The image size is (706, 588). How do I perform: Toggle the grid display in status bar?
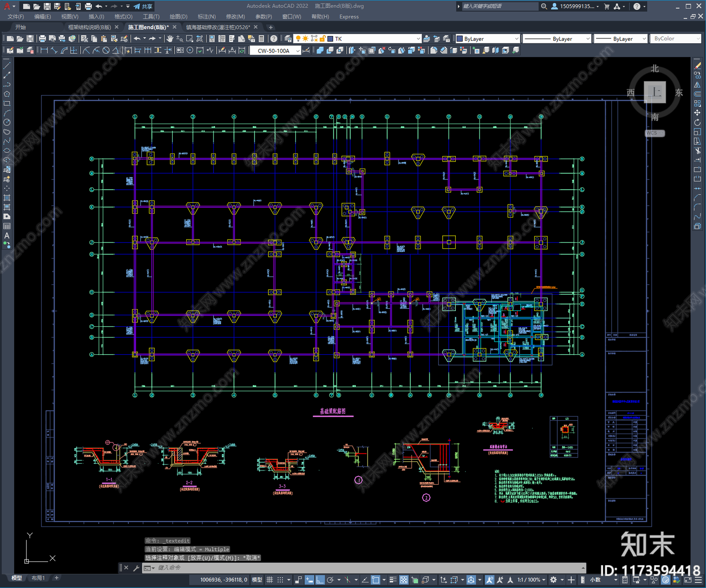coord(270,580)
